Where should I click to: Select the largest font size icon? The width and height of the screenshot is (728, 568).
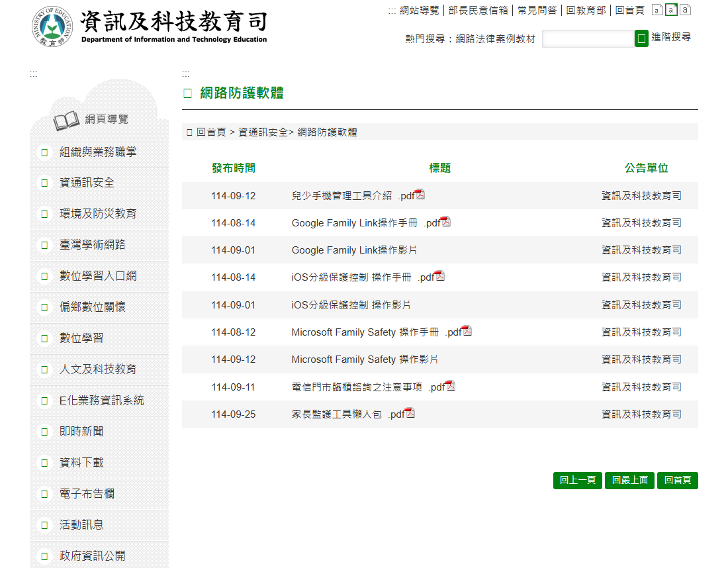tap(685, 9)
